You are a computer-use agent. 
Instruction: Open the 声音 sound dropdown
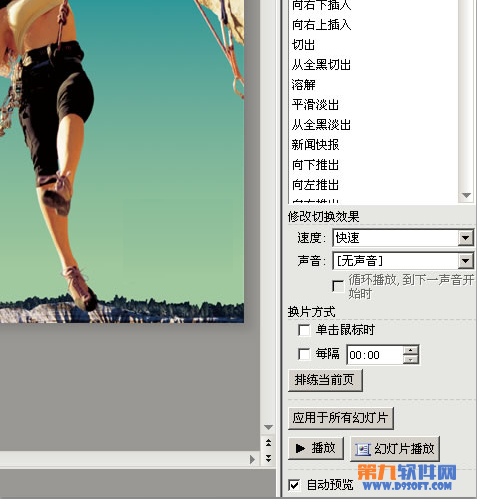pos(465,261)
